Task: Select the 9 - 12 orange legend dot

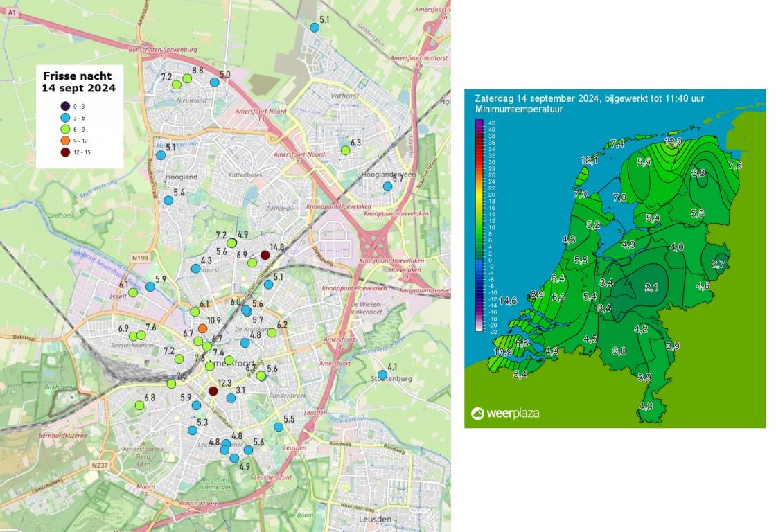Action: click(x=64, y=141)
